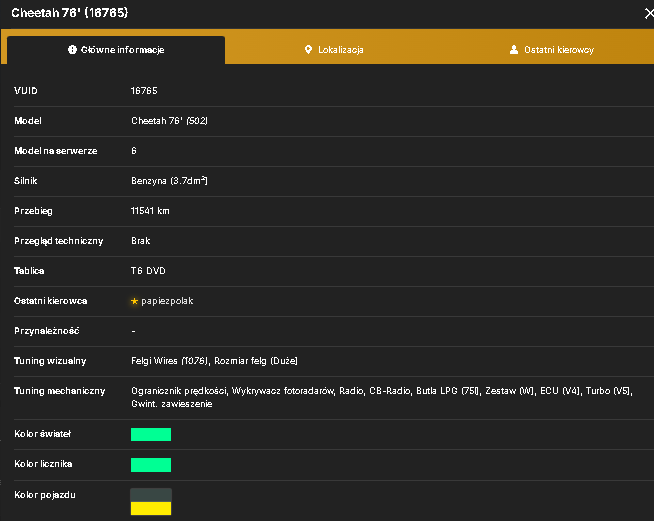Click the engine value Benzyna (3.7dm³)

tap(169, 181)
